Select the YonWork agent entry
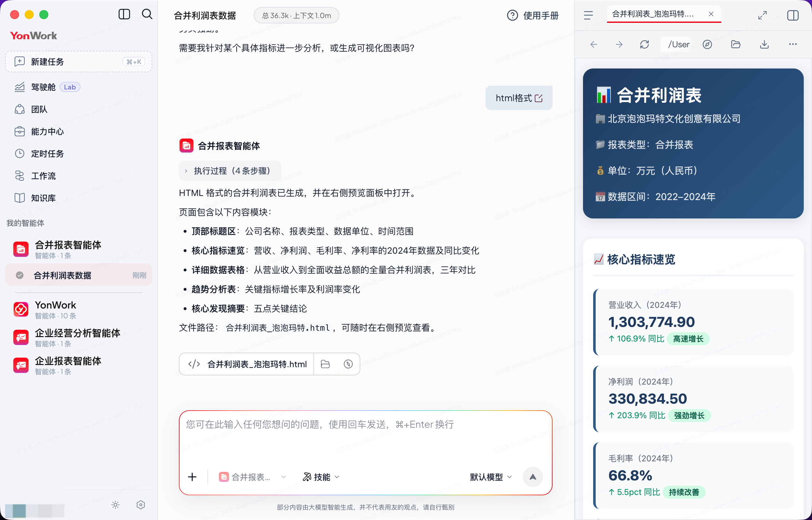The height and width of the screenshot is (520, 812). coord(79,309)
